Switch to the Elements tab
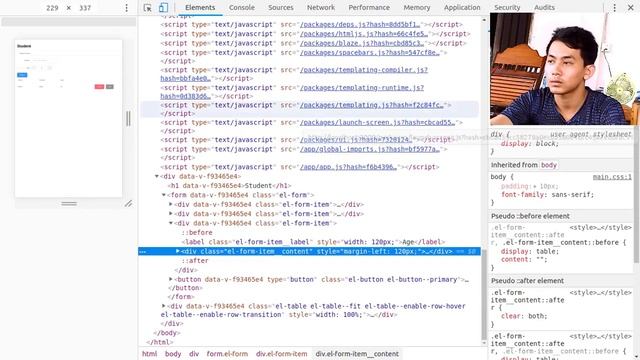 pos(200,8)
